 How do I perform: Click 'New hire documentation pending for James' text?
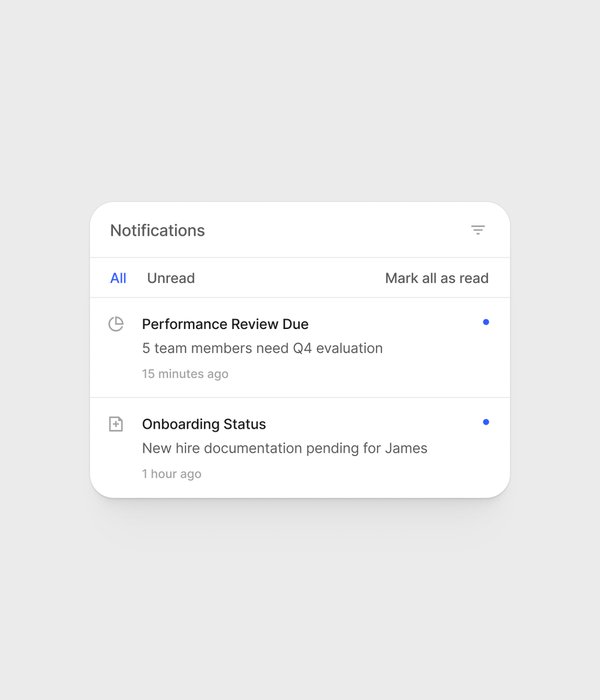[284, 448]
